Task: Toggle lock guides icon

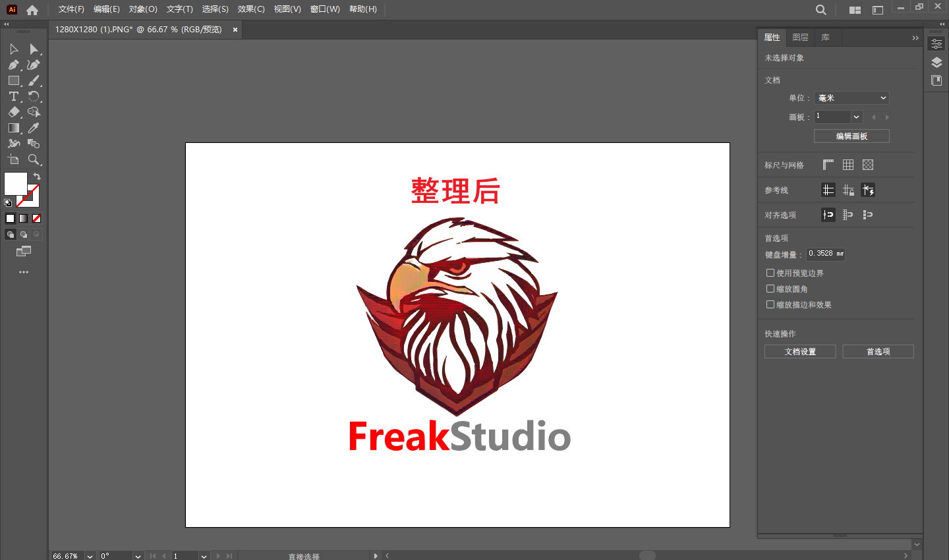Action: tap(848, 190)
